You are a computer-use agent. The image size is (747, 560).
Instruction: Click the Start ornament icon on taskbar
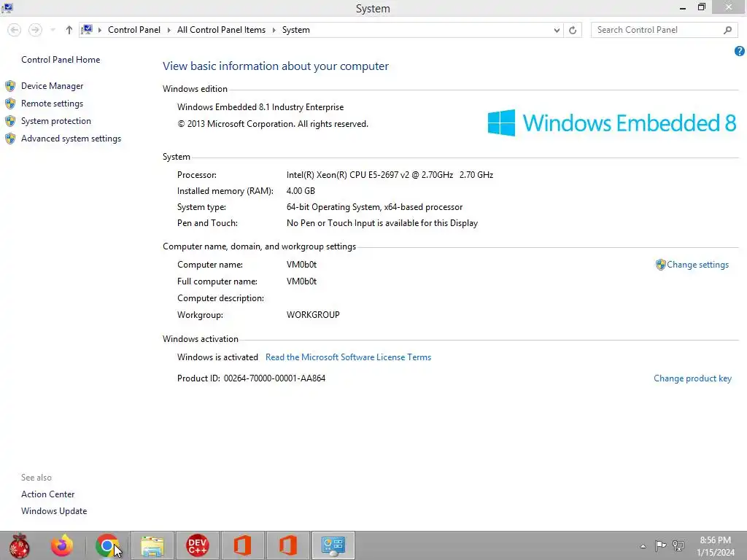(x=20, y=545)
